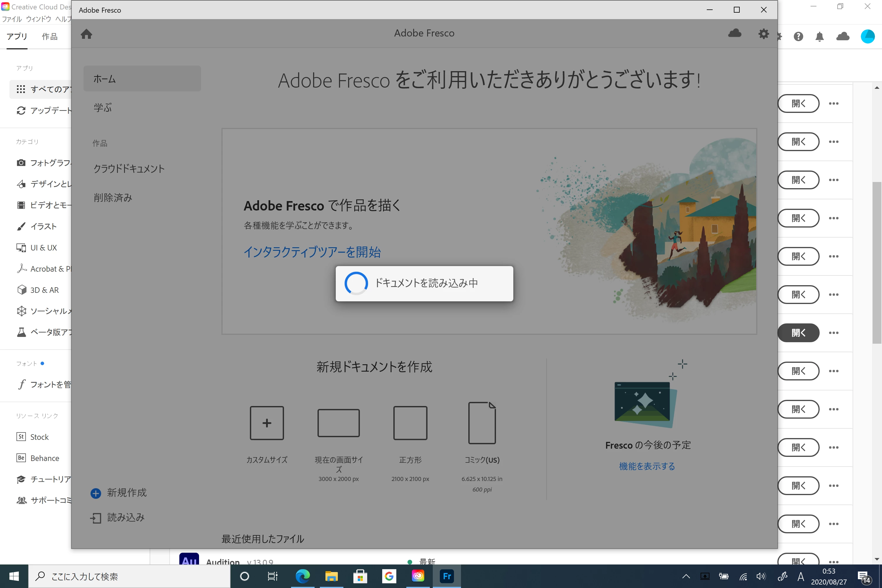The height and width of the screenshot is (588, 882).
Task: Start the interactive tour link
Action: coord(312,252)
